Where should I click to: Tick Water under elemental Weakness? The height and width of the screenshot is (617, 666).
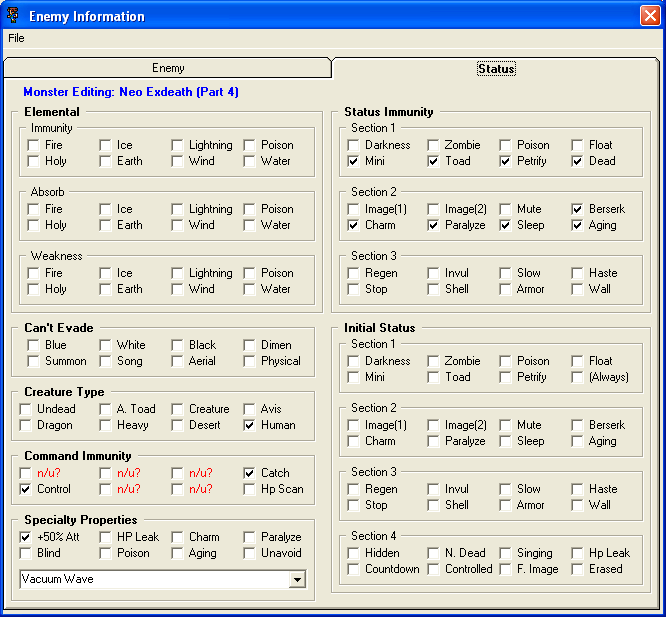pyautogui.click(x=249, y=289)
